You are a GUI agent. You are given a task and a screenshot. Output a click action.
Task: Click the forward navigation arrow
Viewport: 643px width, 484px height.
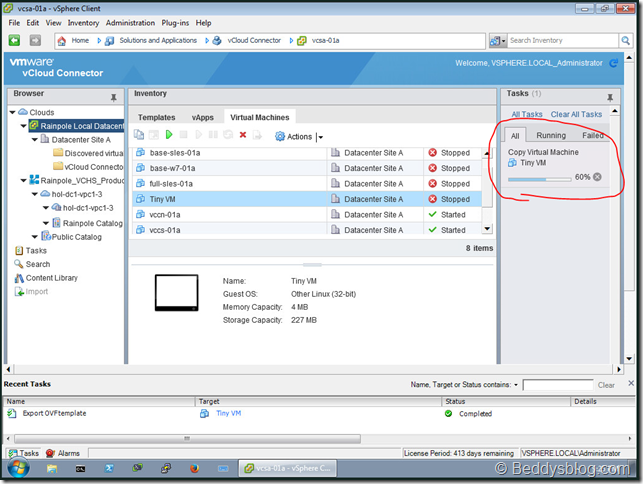click(x=35, y=40)
